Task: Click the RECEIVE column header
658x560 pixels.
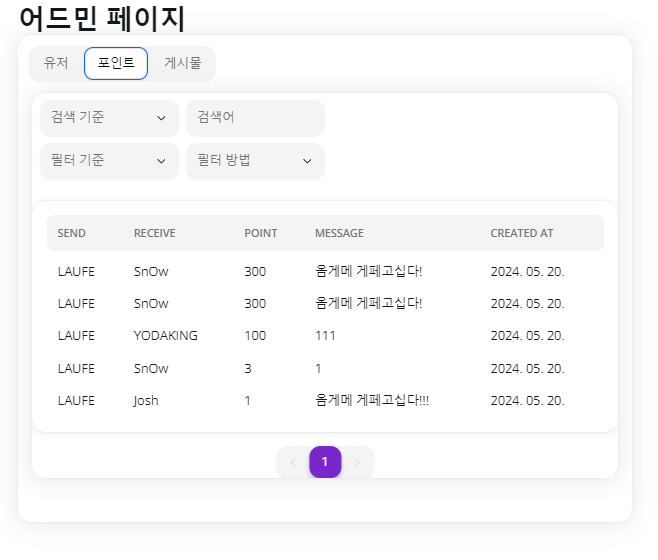Action: [154, 233]
